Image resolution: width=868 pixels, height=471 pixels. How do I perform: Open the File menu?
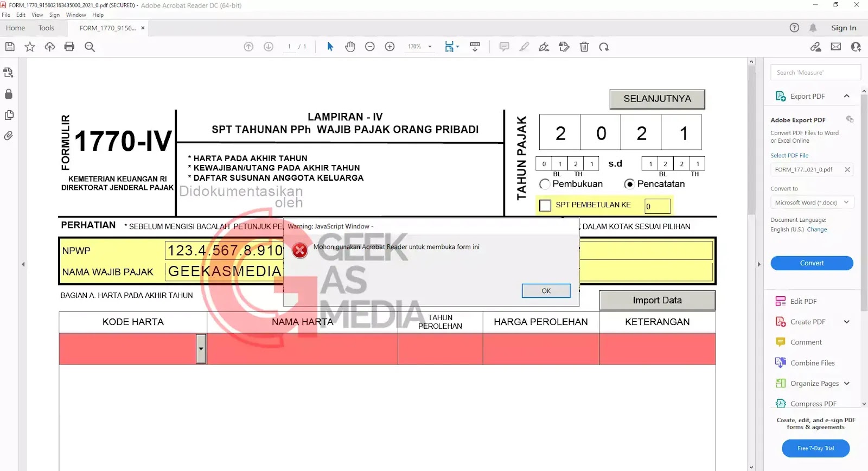click(6, 15)
